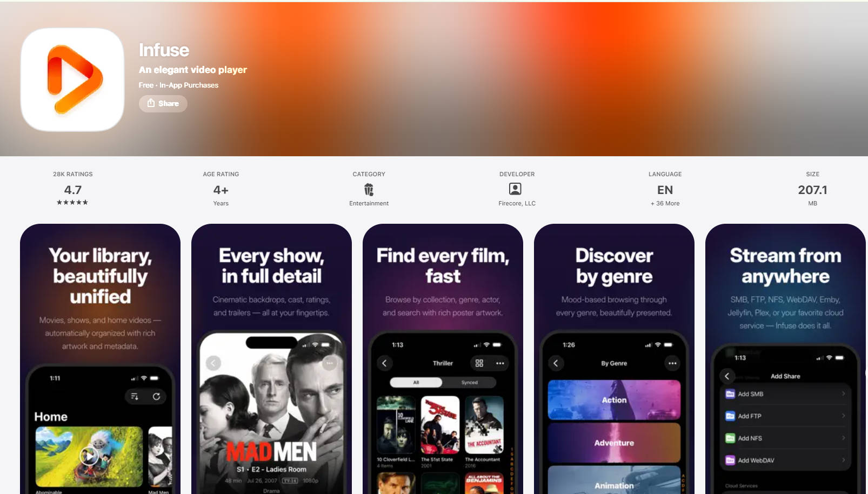Click the 4+ age rating value
The height and width of the screenshot is (494, 868).
221,190
